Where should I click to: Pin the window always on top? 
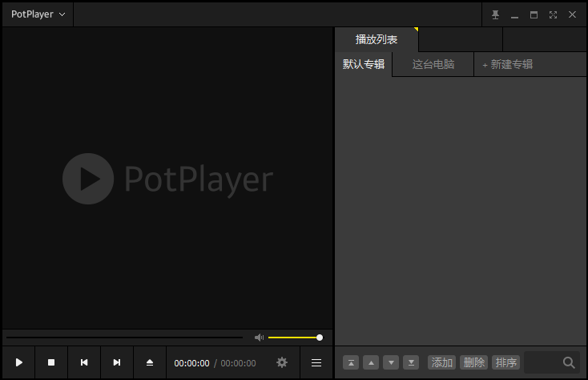coord(495,14)
